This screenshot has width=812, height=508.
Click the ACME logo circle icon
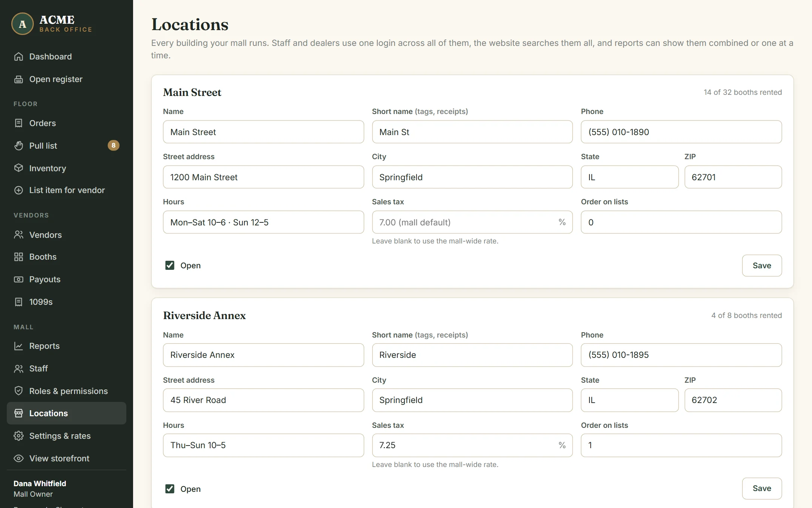(23, 24)
